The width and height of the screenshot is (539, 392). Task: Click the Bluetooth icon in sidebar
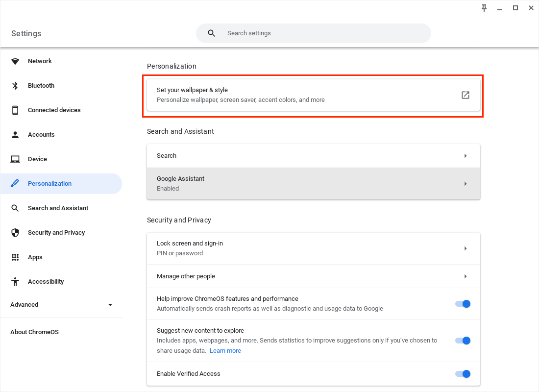tap(15, 85)
